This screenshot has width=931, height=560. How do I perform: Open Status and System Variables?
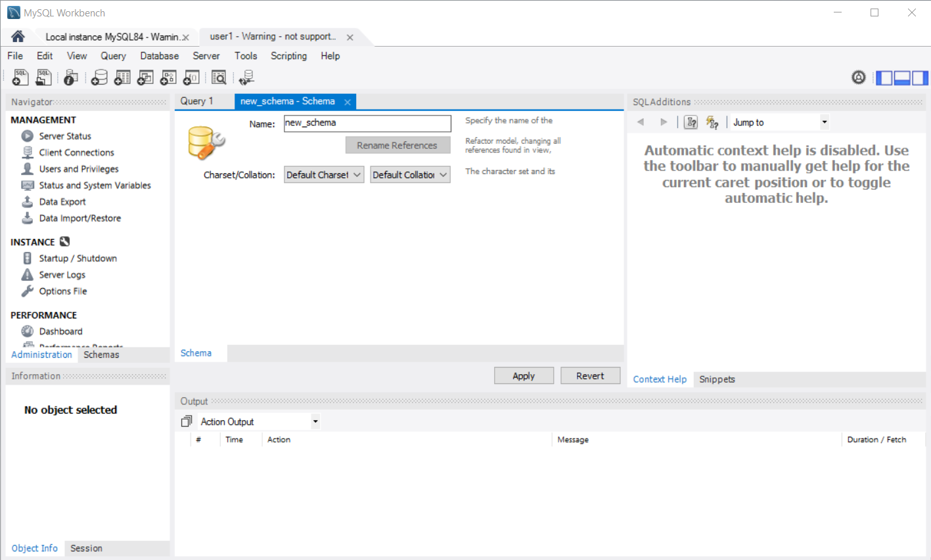[95, 185]
